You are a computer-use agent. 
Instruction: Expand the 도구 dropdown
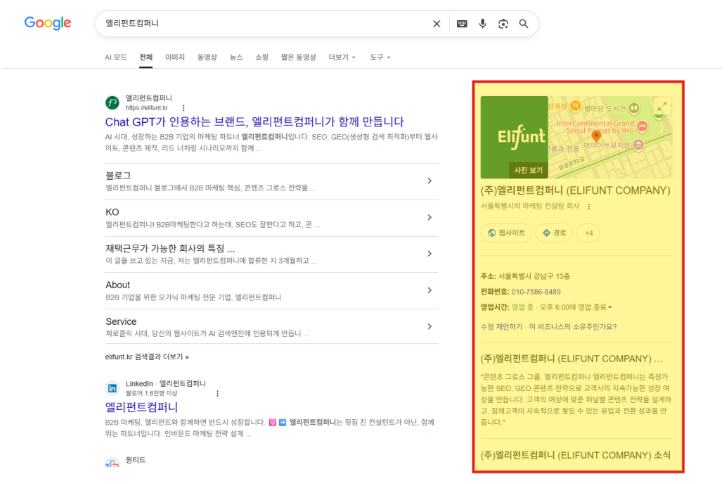pyautogui.click(x=380, y=57)
